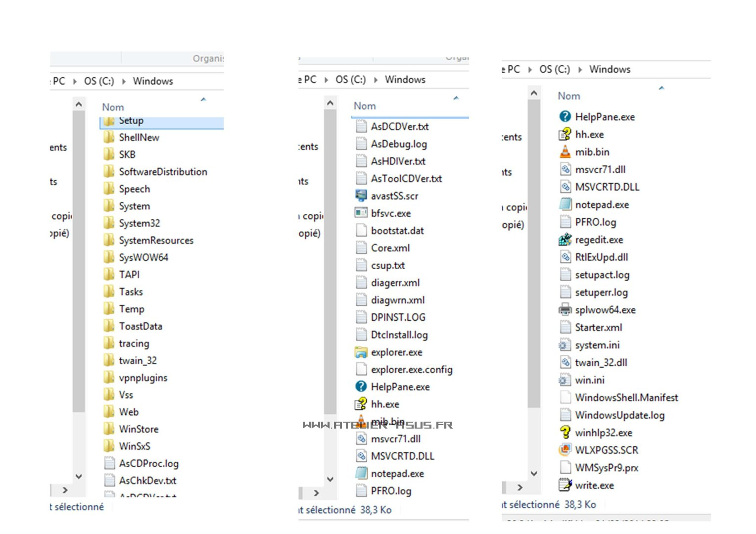Open the Organiser menu in left panel
The height and width of the screenshot is (534, 756).
[208, 59]
